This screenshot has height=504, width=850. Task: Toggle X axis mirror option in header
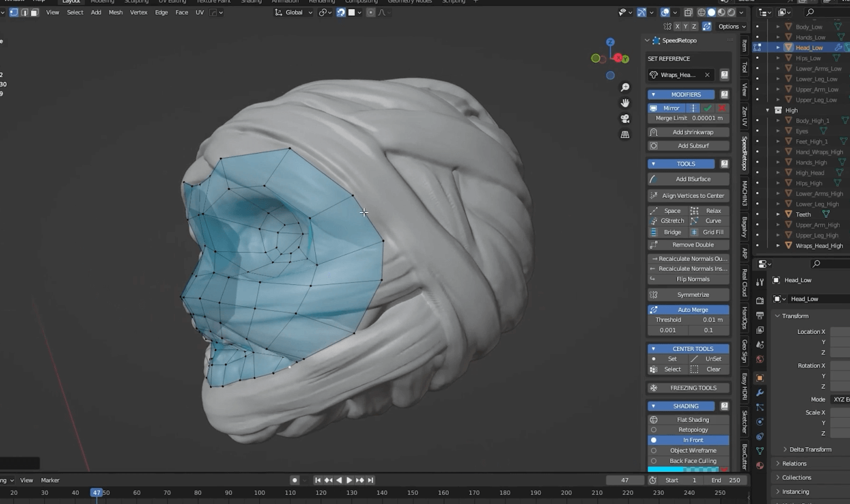[x=677, y=27]
